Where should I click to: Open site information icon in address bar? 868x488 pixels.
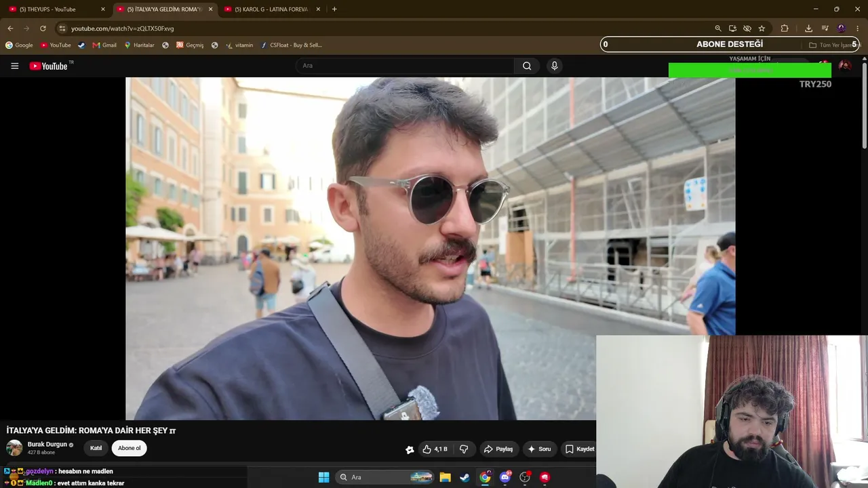coord(62,28)
